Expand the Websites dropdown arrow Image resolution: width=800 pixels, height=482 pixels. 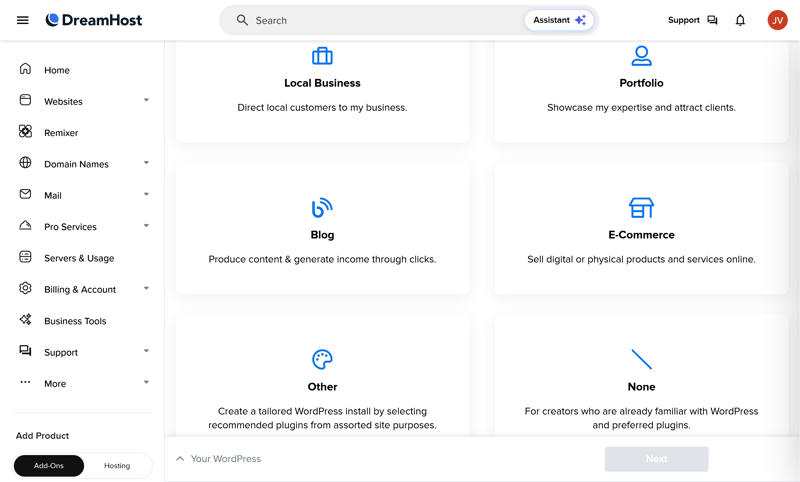(146, 100)
